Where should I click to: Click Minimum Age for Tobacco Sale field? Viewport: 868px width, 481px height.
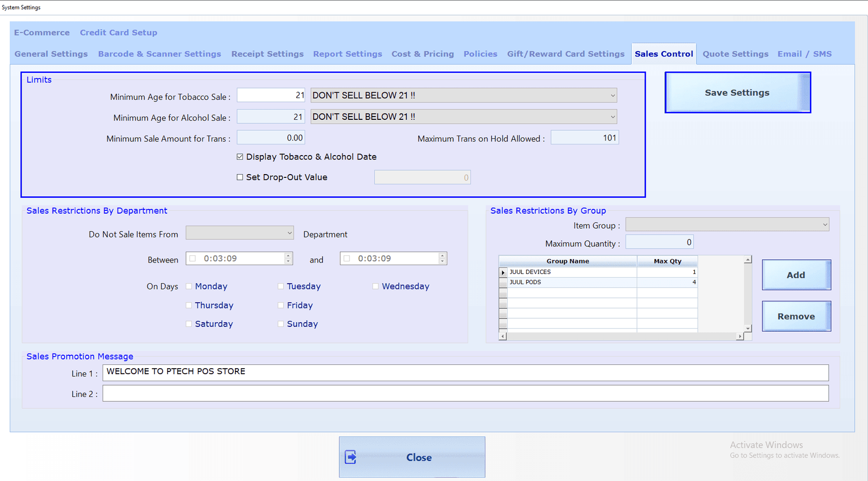[x=271, y=95]
